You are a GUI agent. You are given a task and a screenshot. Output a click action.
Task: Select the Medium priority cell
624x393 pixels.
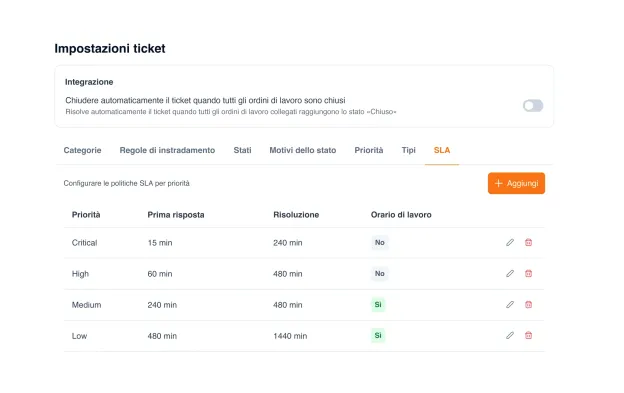(86, 305)
